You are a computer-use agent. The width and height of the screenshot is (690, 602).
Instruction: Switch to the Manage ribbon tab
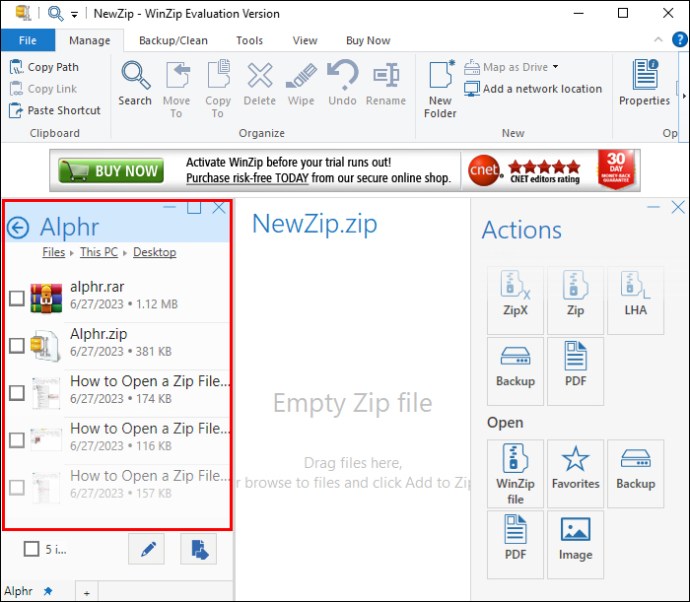coord(90,40)
